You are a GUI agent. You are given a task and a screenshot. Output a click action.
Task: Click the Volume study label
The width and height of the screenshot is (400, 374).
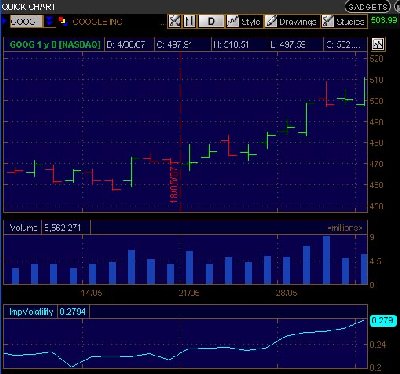23,228
